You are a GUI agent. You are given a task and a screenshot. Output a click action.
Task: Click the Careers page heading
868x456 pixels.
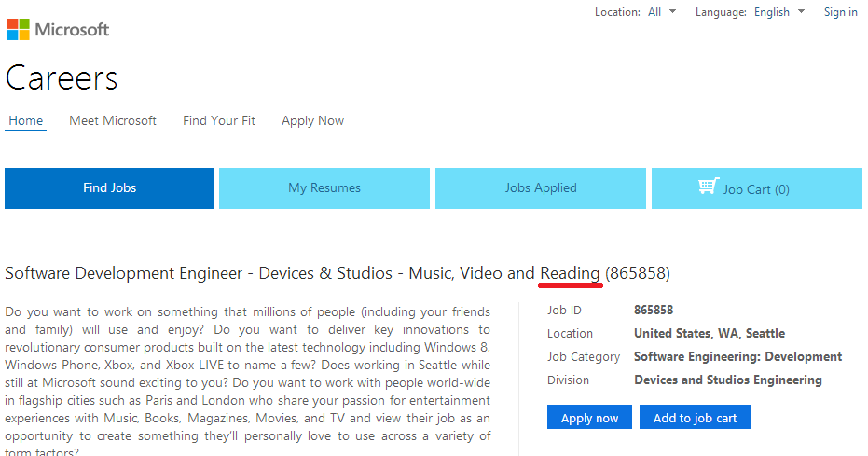62,78
